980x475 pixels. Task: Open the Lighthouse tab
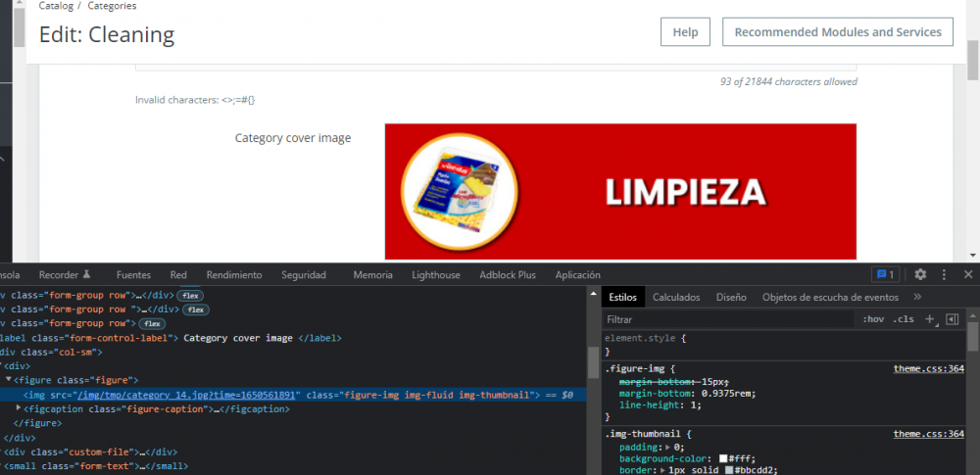coord(436,275)
